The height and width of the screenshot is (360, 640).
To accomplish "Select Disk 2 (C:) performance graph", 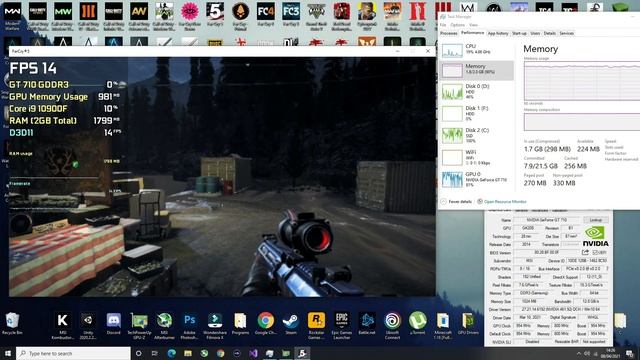I will (477, 136).
